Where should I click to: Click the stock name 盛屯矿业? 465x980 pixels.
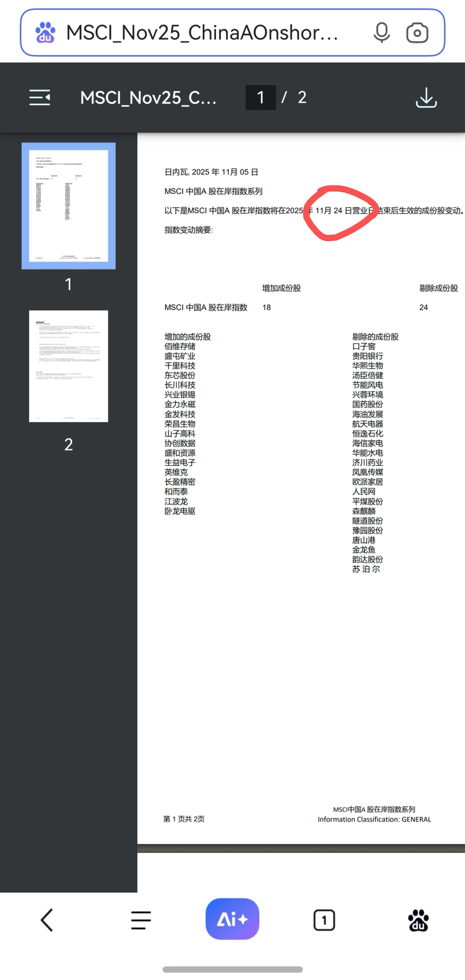pyautogui.click(x=180, y=356)
